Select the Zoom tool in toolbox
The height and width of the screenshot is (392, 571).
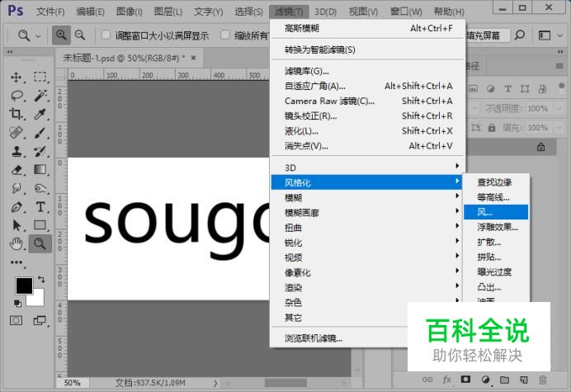coord(40,243)
